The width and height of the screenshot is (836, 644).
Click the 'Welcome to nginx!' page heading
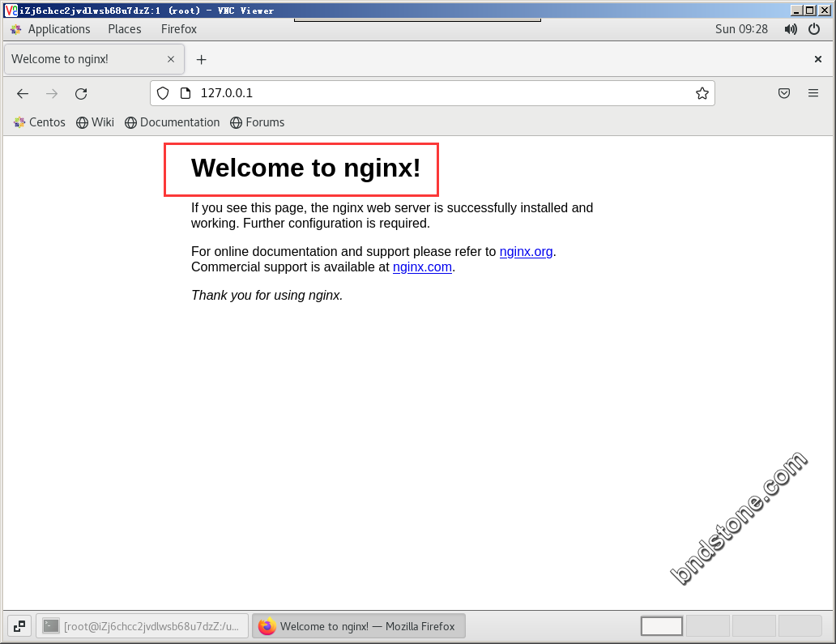[306, 168]
